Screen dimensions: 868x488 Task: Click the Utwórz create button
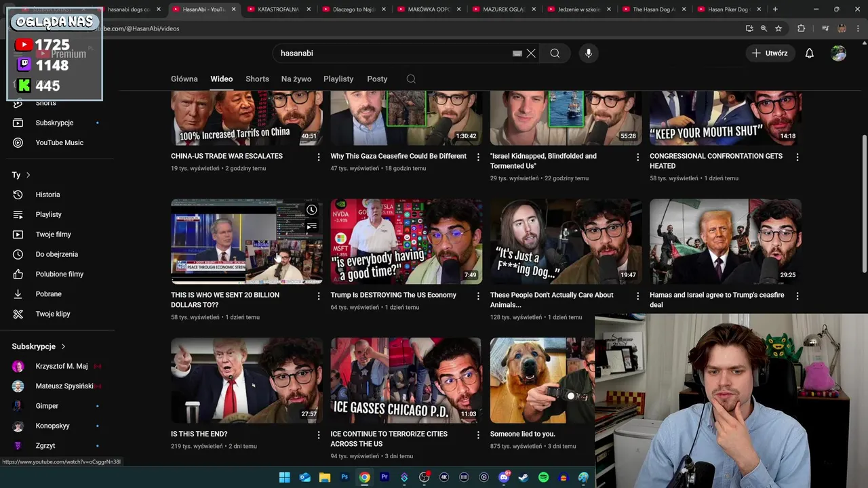coord(770,53)
